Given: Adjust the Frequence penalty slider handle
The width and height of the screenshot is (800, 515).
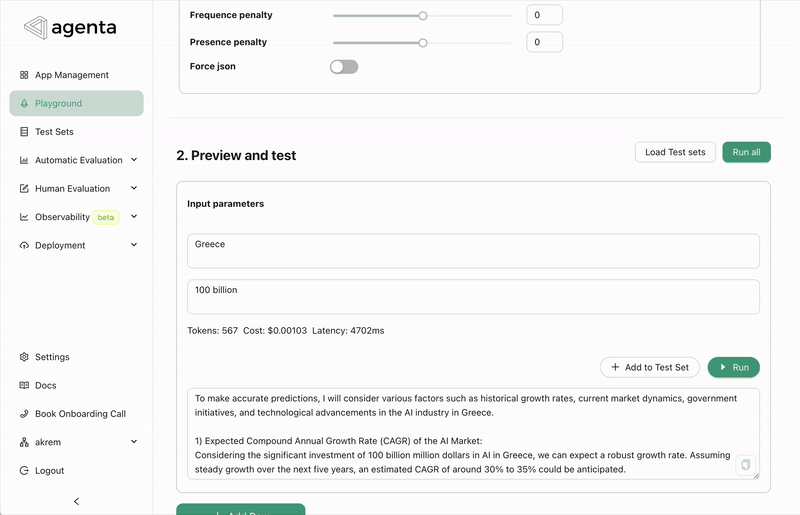Looking at the screenshot, I should [423, 16].
